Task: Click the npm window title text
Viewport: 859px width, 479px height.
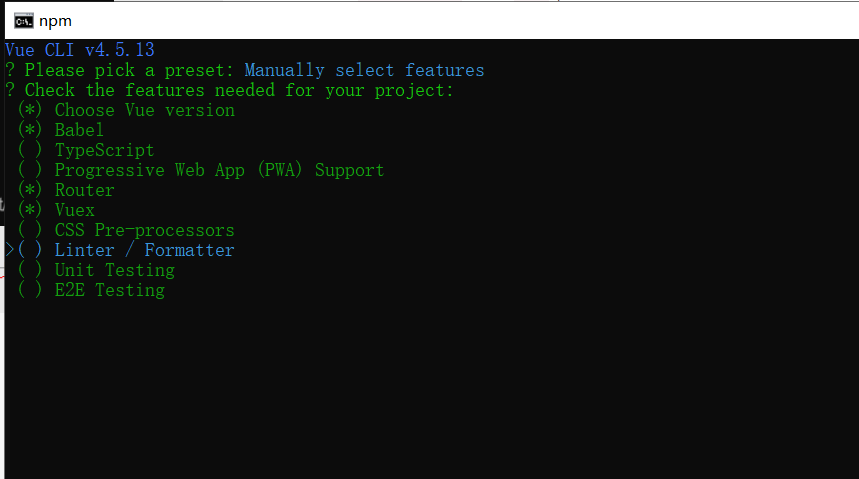Action: click(x=55, y=21)
